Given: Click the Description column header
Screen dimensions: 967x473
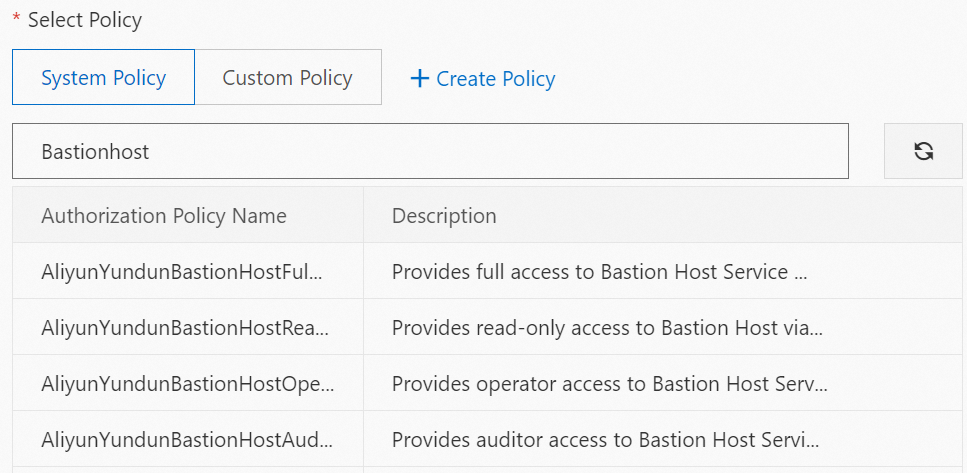Looking at the screenshot, I should click(x=444, y=215).
